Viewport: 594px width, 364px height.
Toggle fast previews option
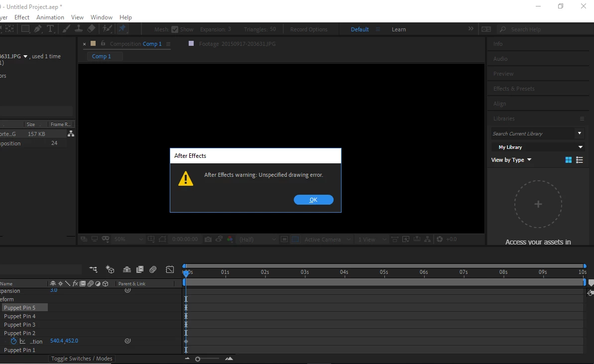(x=406, y=240)
